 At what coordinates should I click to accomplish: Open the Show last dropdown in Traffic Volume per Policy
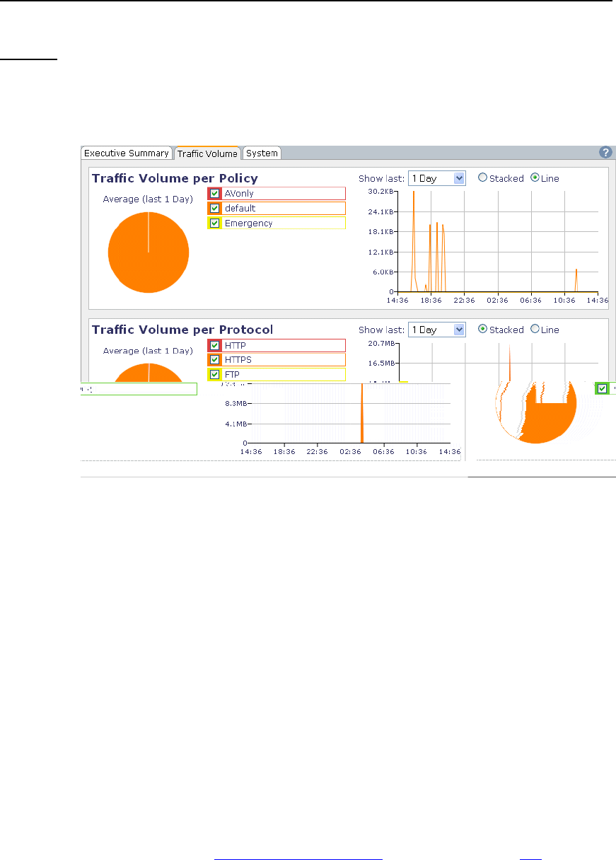[x=437, y=178]
